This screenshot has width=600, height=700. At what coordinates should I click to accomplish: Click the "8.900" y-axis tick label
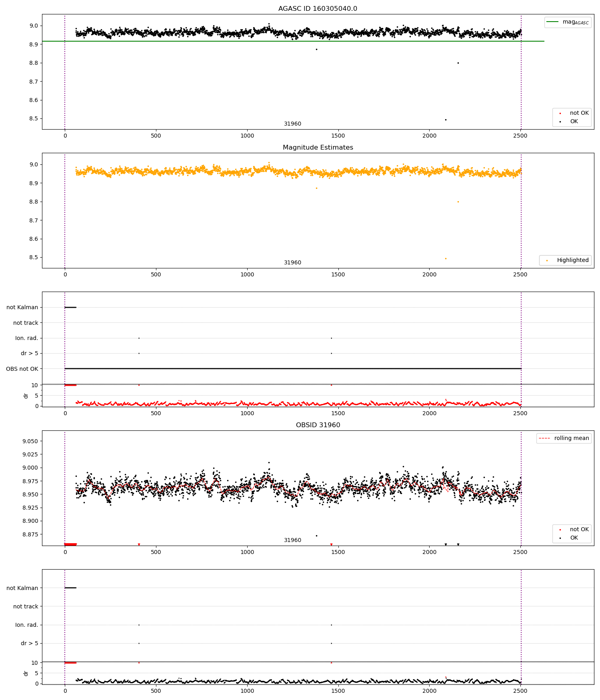(30, 521)
